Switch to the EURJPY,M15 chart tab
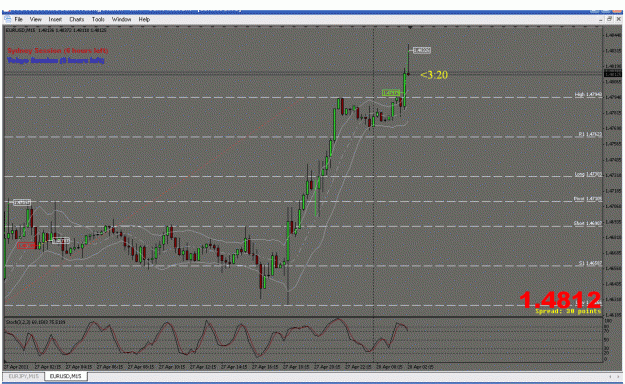The height and width of the screenshot is (384, 625). [x=23, y=376]
